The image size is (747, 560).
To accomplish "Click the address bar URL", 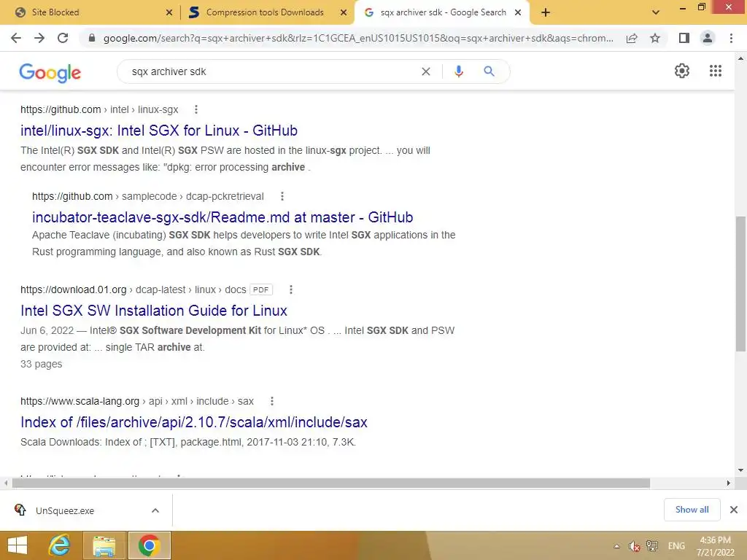I will pos(358,38).
